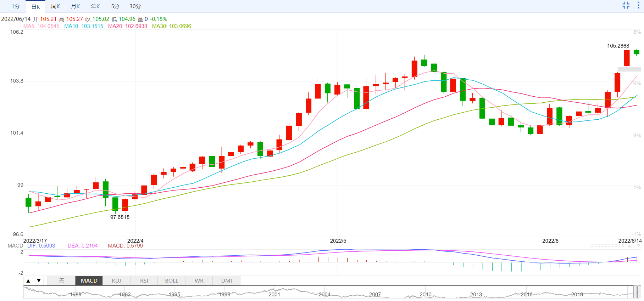Show the DMI indicator
This screenshot has width=644, height=301.
(x=227, y=281)
